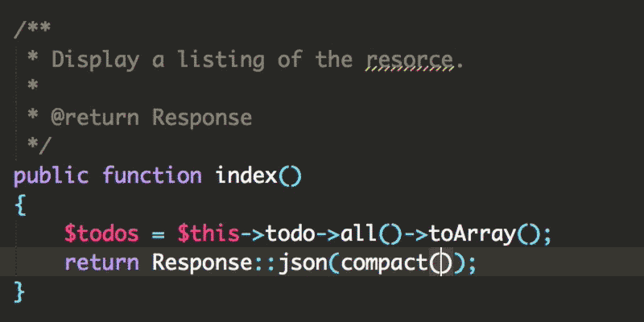This screenshot has height=322, width=644.
Task: Click the function keyword
Action: click(152, 175)
